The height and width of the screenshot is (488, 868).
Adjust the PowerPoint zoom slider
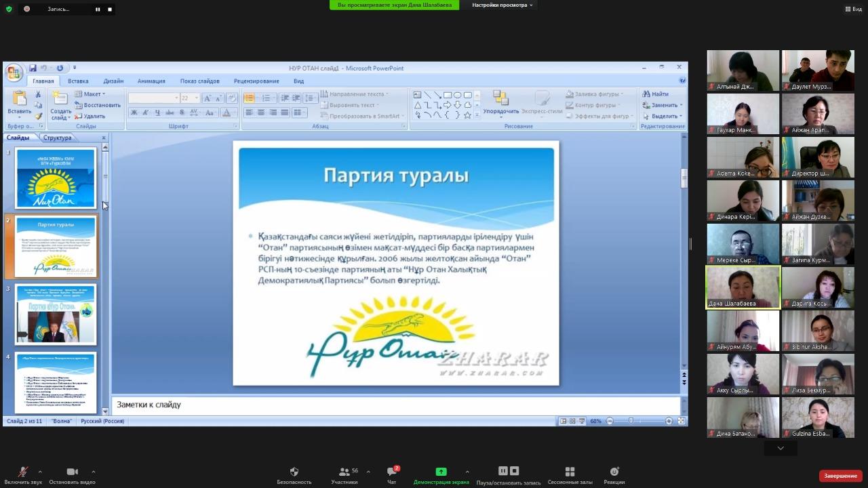[631, 421]
